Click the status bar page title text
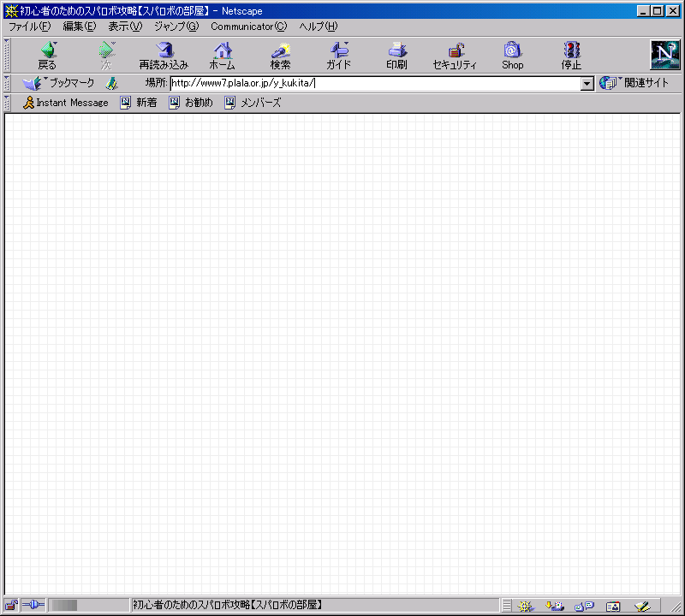The image size is (685, 616). (x=228, y=605)
